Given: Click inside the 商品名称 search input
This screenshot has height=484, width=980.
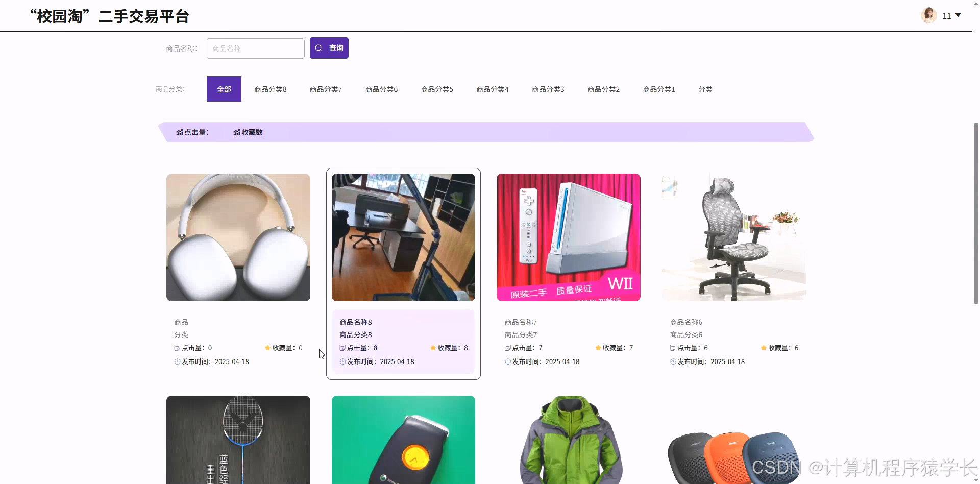Looking at the screenshot, I should (x=255, y=48).
